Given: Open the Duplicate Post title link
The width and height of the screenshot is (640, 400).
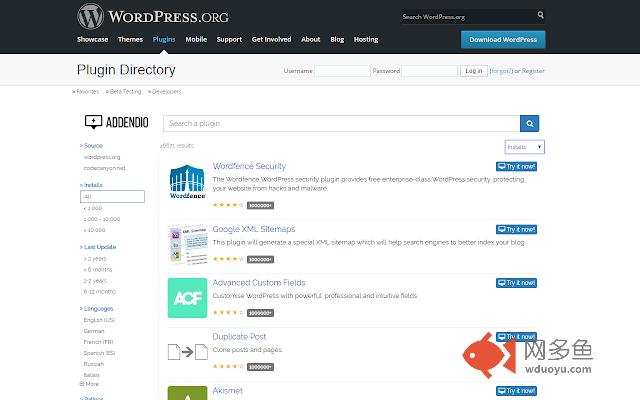Looking at the screenshot, I should click(239, 336).
